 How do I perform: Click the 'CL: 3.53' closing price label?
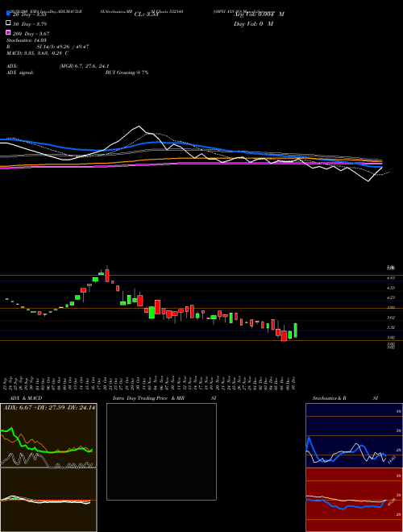click(x=146, y=15)
